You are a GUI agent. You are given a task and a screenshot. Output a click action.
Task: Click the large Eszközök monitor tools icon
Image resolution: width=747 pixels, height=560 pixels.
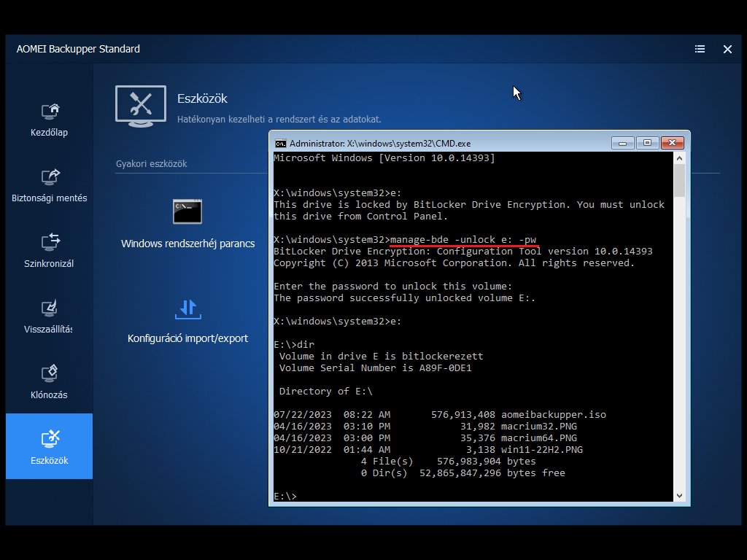pos(141,106)
